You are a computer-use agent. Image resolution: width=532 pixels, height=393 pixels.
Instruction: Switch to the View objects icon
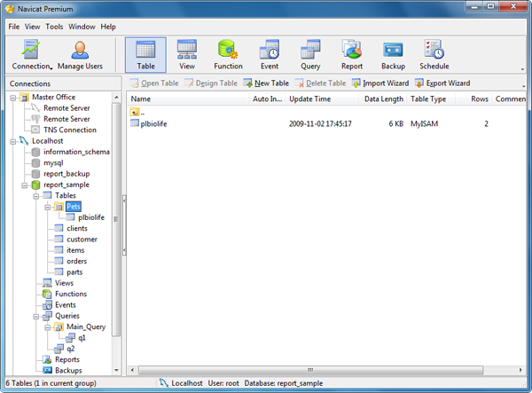tap(187, 55)
